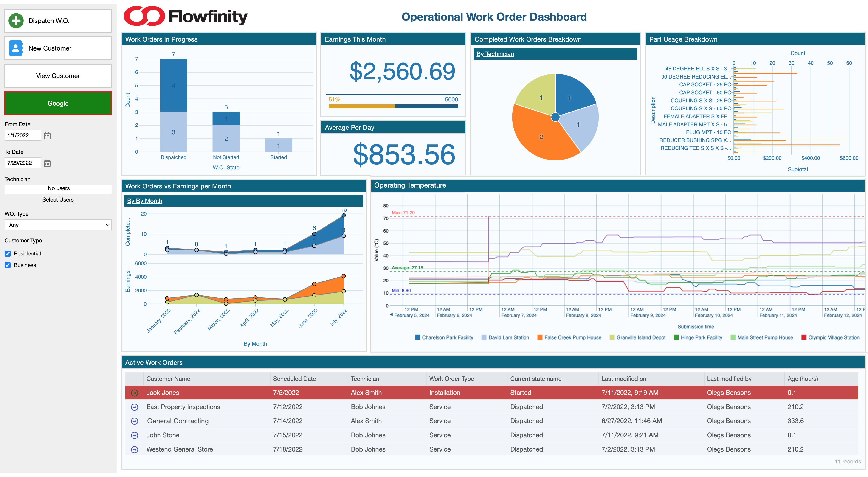Click the arrow beside East Property Inspections
The height and width of the screenshot is (477, 868).
tap(134, 407)
